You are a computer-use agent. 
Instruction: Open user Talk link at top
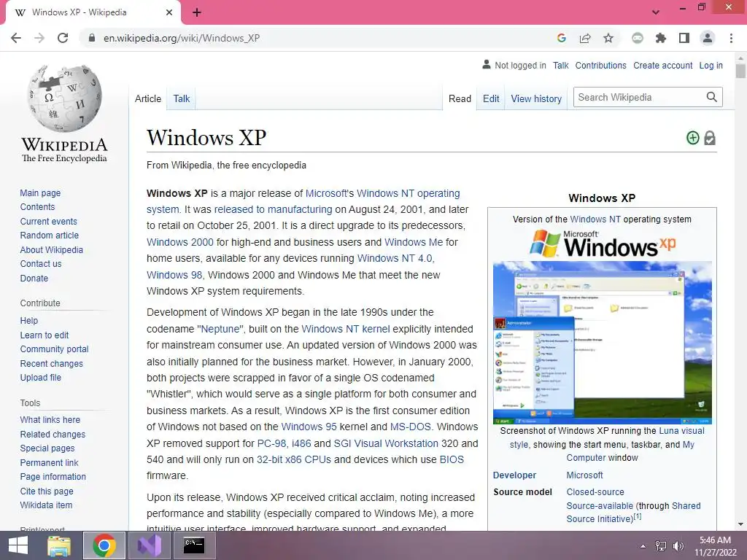tap(561, 65)
